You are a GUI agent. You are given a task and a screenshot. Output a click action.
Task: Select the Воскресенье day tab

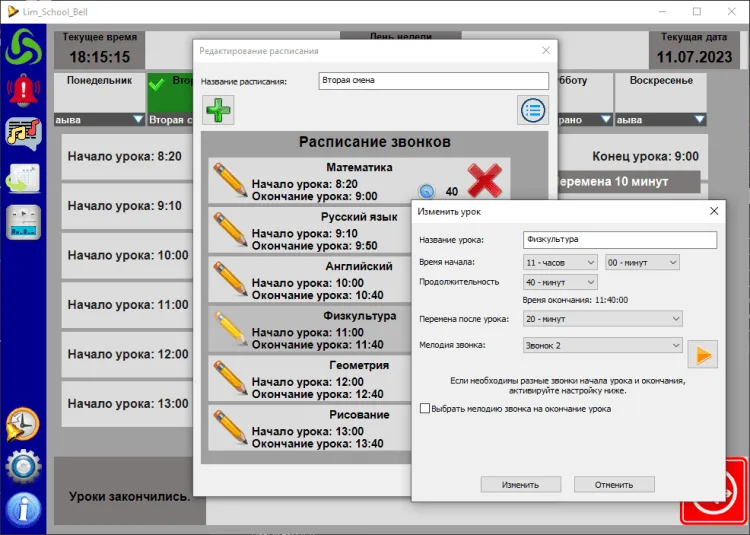coord(660,81)
